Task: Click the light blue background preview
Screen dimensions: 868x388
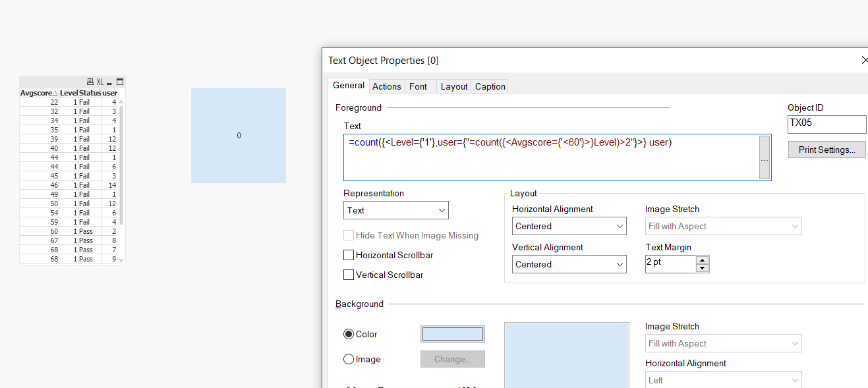Action: [567, 355]
